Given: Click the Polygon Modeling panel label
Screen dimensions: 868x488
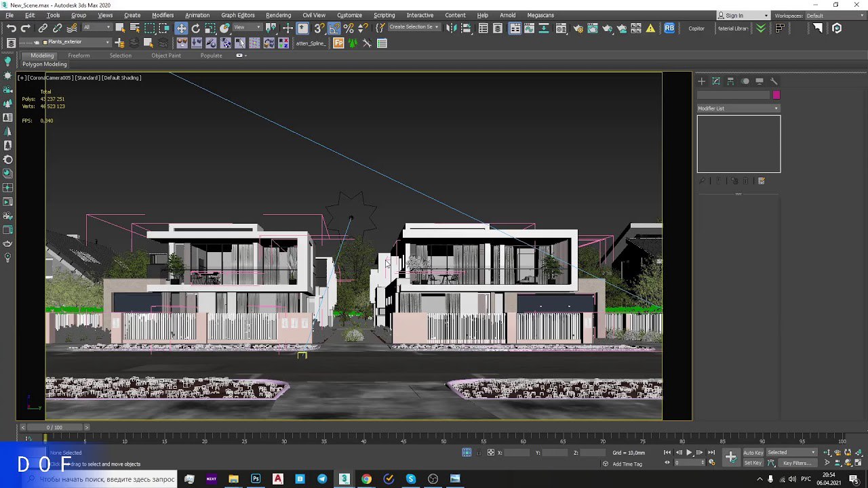Looking at the screenshot, I should pyautogui.click(x=45, y=64).
